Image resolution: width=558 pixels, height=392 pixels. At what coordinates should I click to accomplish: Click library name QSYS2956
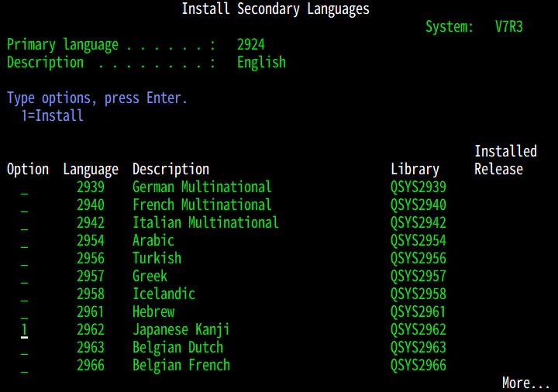[418, 258]
